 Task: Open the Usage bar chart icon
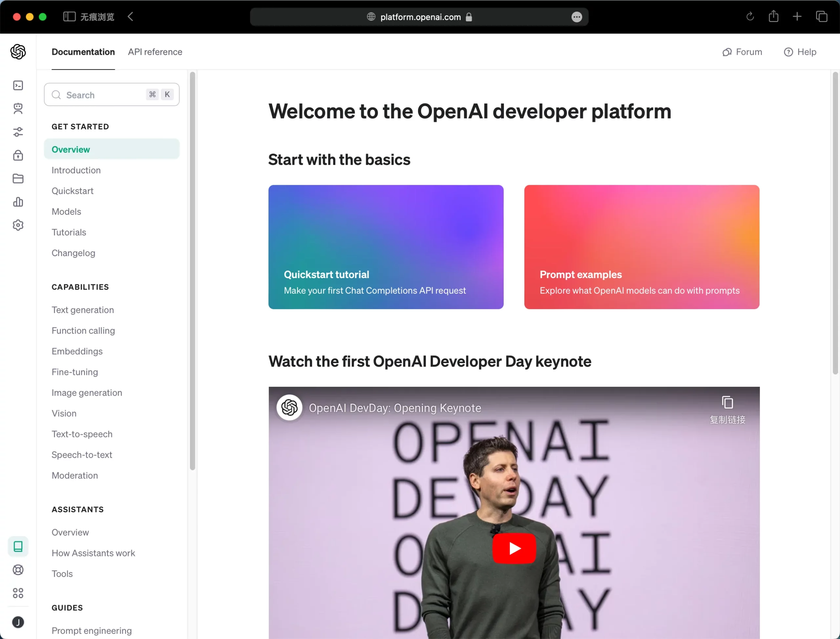coord(18,202)
